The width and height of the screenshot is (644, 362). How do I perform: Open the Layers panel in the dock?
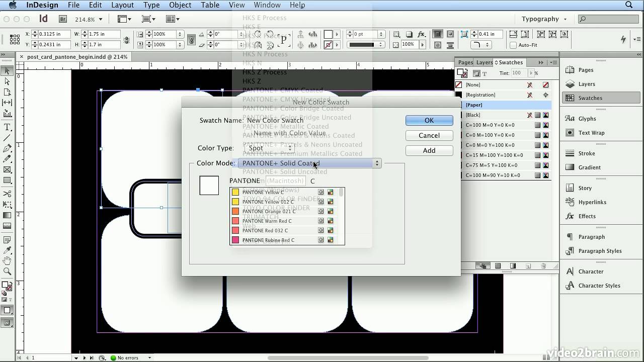click(587, 84)
